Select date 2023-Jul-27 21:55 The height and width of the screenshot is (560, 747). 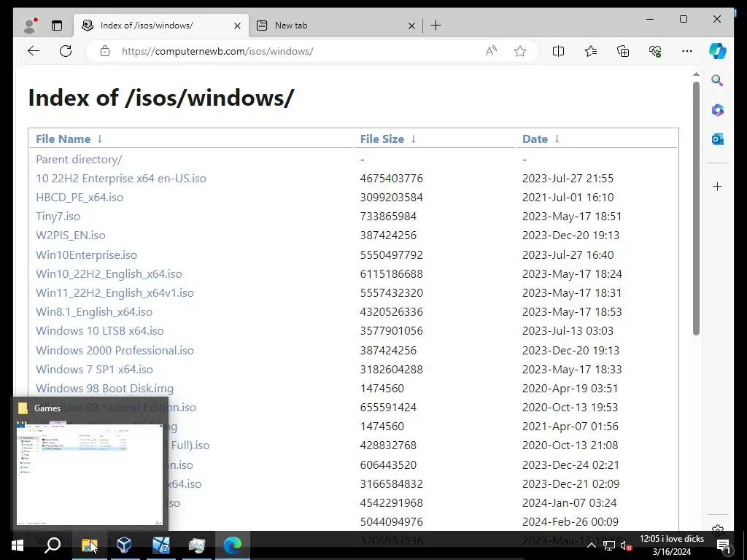568,179
